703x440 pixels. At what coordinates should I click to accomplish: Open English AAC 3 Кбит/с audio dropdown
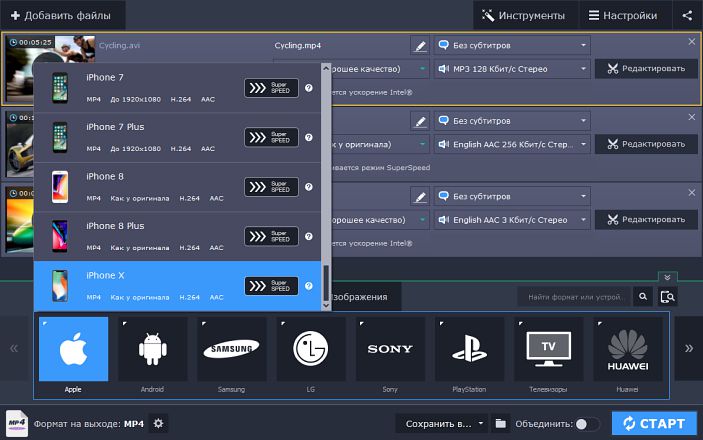pos(512,220)
